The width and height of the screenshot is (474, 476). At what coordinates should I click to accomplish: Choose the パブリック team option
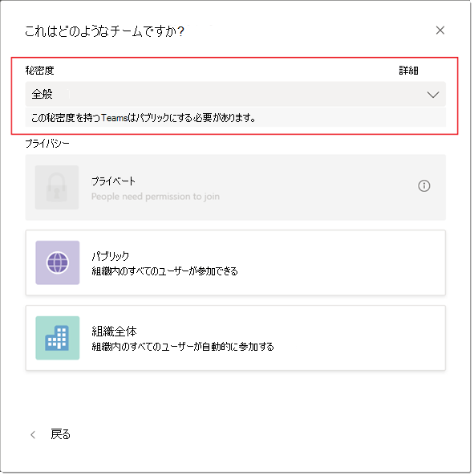click(235, 262)
